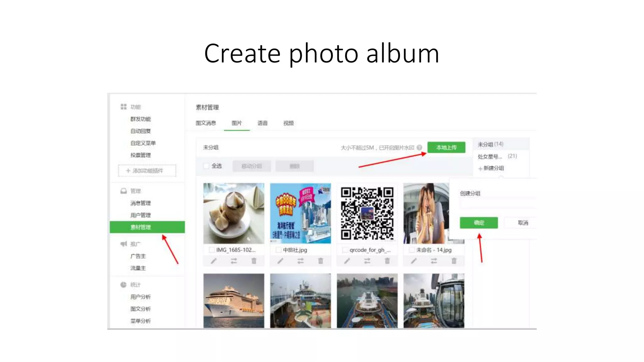Open the ship deck pool thumbnail
This screenshot has width=644, height=362.
pos(300,301)
